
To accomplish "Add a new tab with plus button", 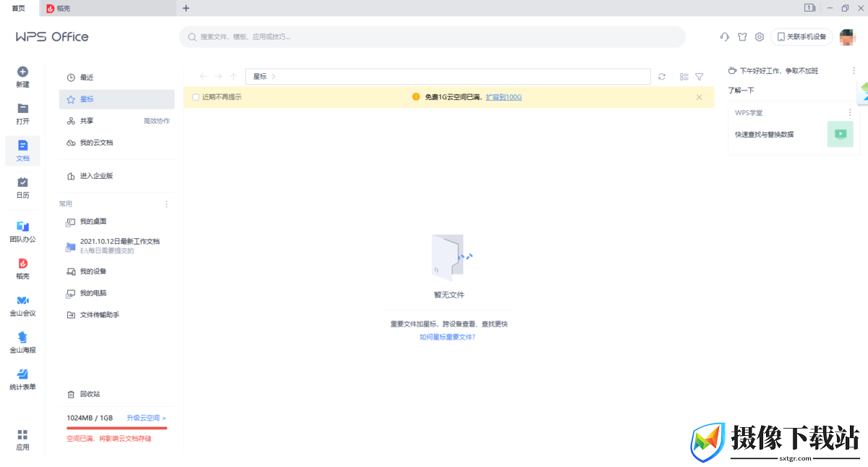I will point(186,8).
